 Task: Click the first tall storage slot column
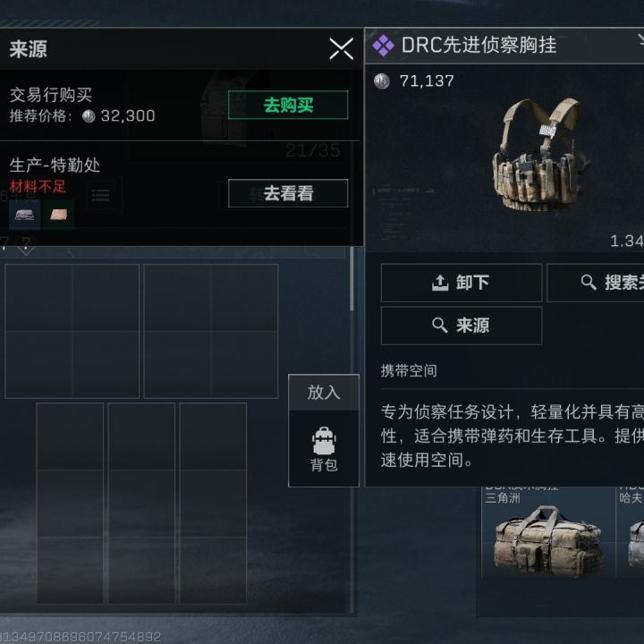tap(70, 503)
